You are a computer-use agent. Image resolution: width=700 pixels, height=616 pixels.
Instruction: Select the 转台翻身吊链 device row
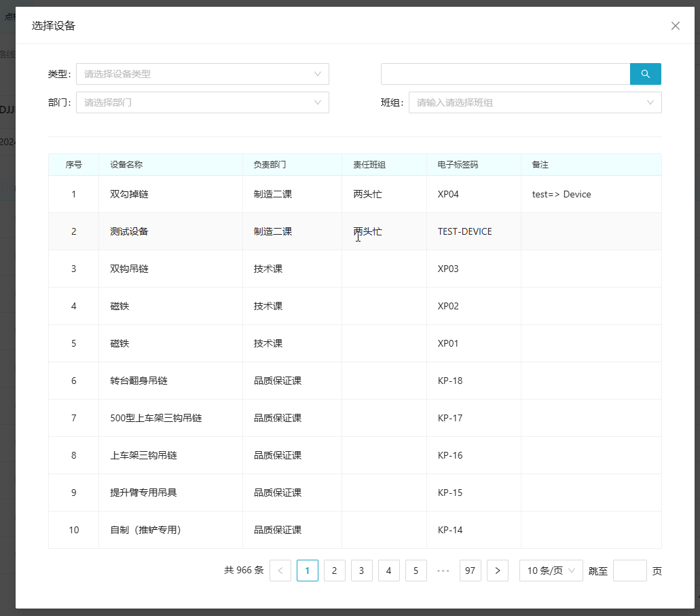pyautogui.click(x=355, y=381)
